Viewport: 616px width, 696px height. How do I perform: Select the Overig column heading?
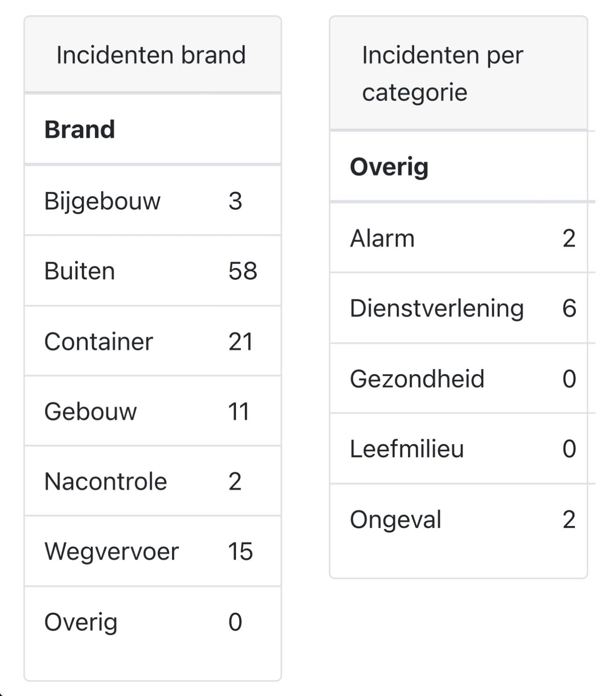pos(389,167)
